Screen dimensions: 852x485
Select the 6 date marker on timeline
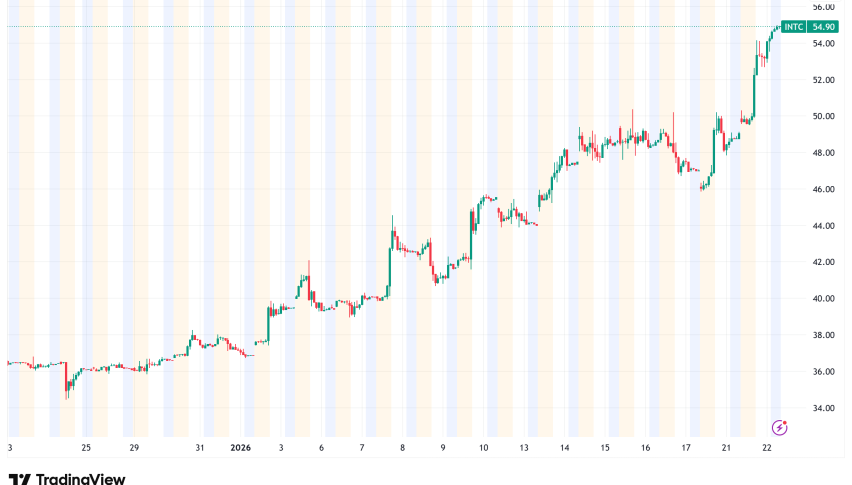(321, 447)
